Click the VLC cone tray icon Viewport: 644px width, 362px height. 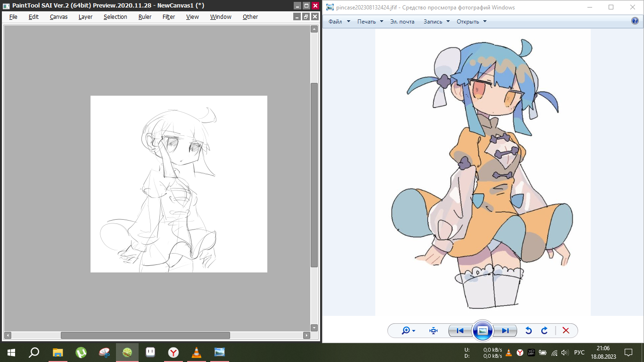509,353
